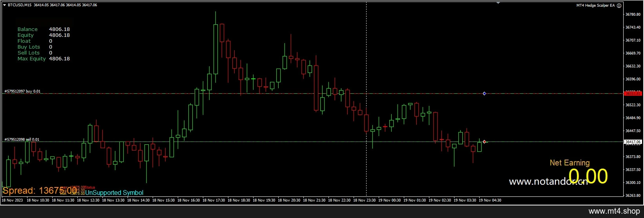Click the Sell Lots label
This screenshot has width=644, height=218.
29,53
